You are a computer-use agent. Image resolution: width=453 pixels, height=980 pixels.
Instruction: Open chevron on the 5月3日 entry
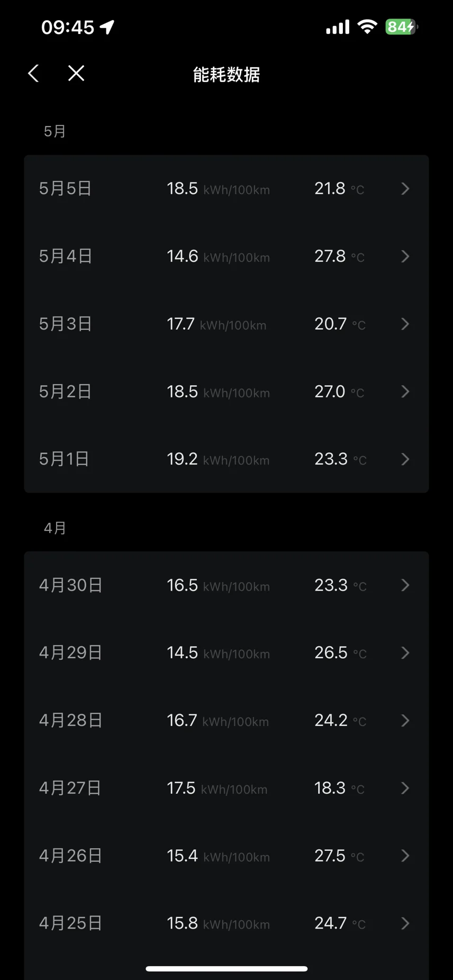pos(405,324)
